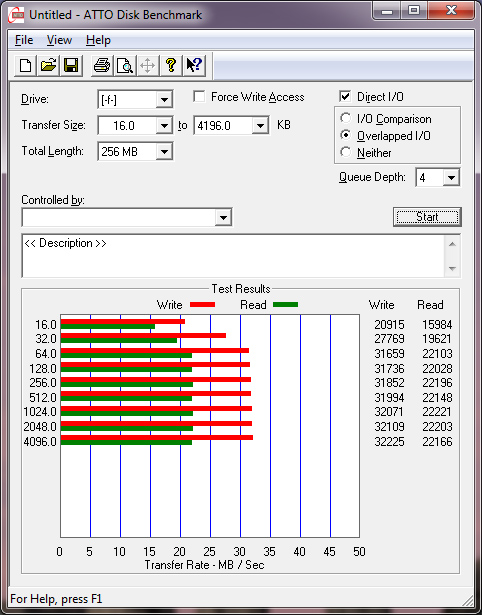
Task: Expand the Controlled by dropdown
Action: 223,217
